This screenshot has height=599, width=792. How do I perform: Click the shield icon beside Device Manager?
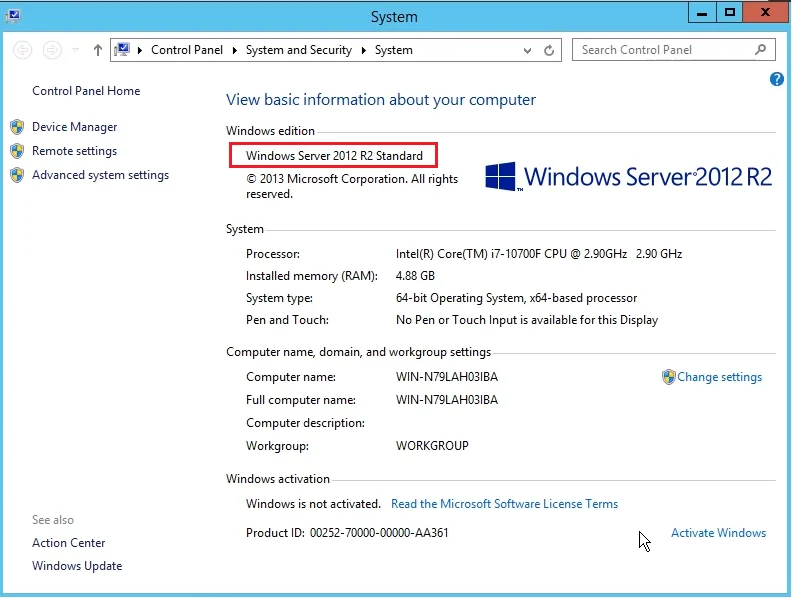(17, 127)
